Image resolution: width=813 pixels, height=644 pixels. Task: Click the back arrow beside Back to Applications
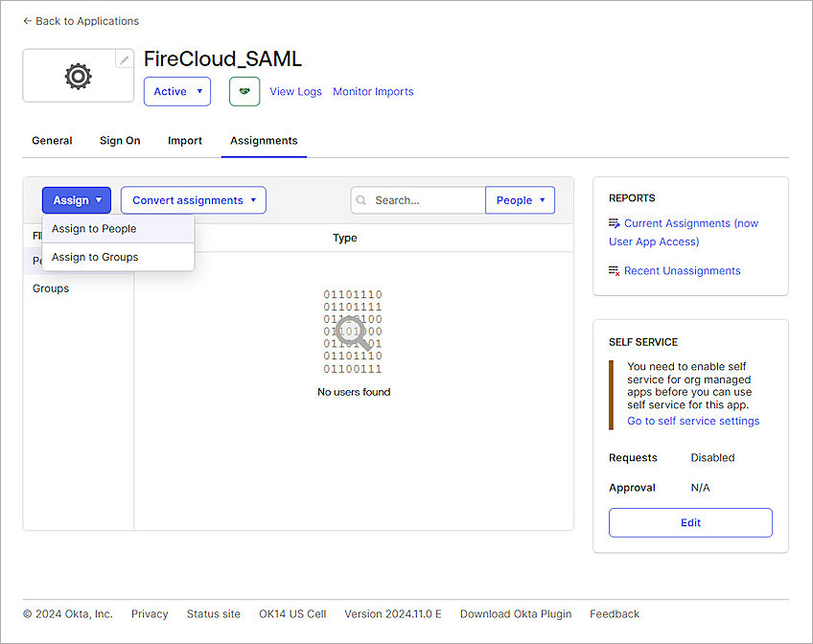26,20
